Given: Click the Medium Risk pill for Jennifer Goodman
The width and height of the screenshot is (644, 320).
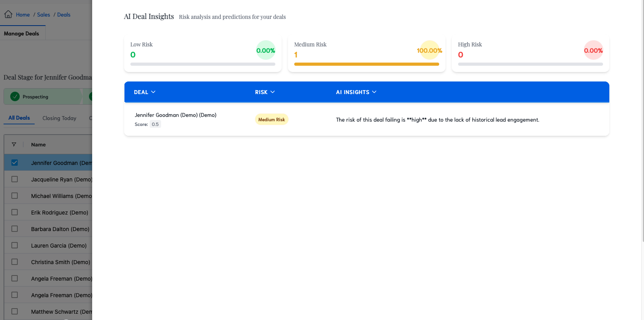Looking at the screenshot, I should click(271, 120).
